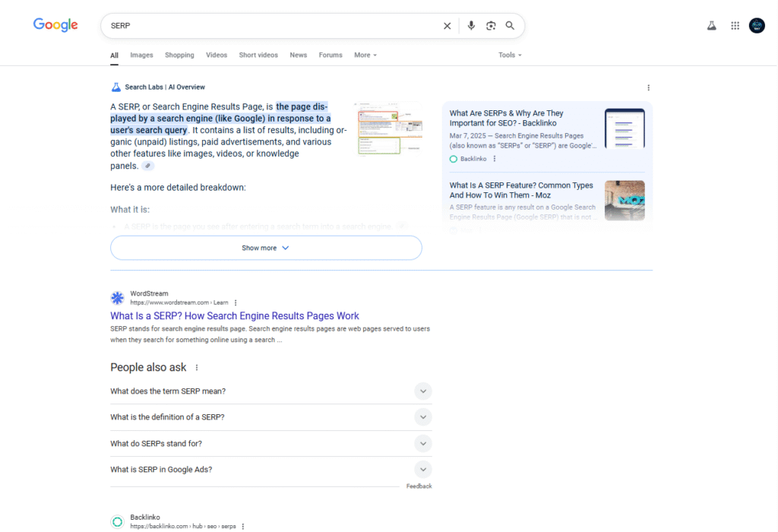Open three-dot menu beside backlinko.com URL

(x=242, y=527)
